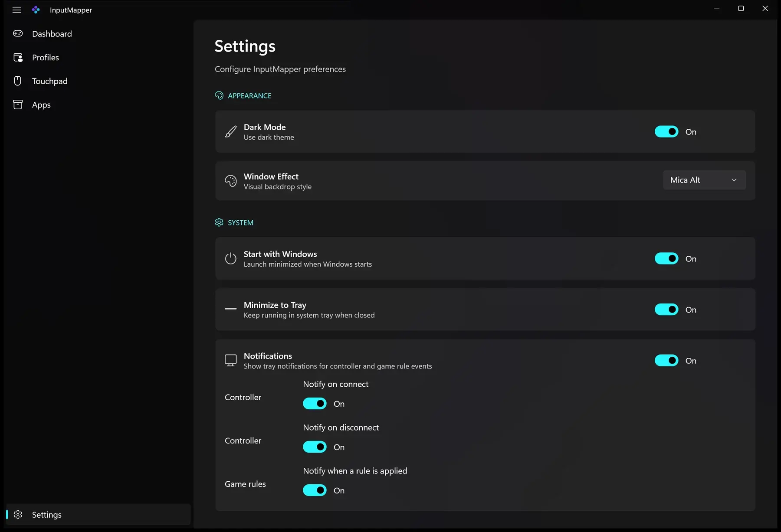Toggle Notify on disconnect switch

tap(315, 447)
